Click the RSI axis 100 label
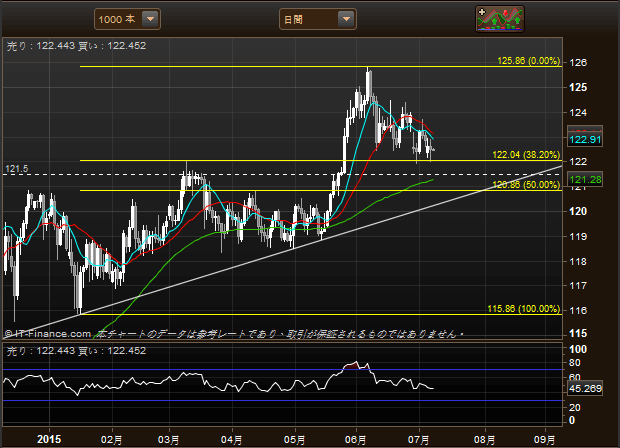620x448 pixels. [577, 350]
